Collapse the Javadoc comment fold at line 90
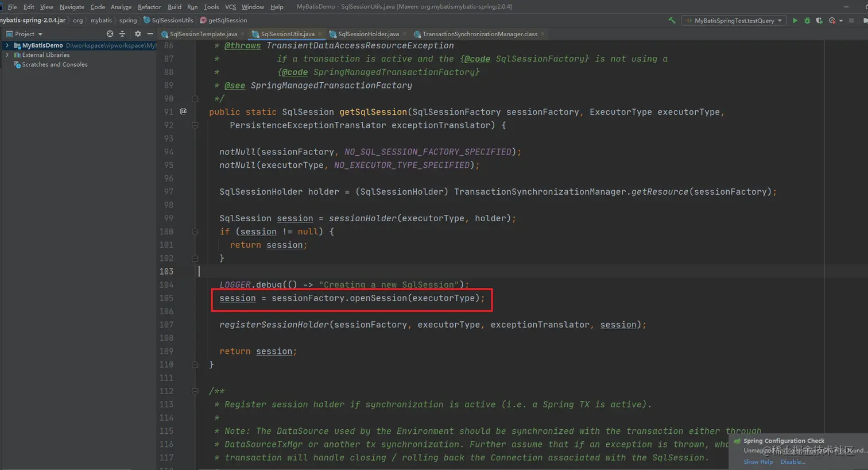This screenshot has width=868, height=470. click(x=195, y=99)
